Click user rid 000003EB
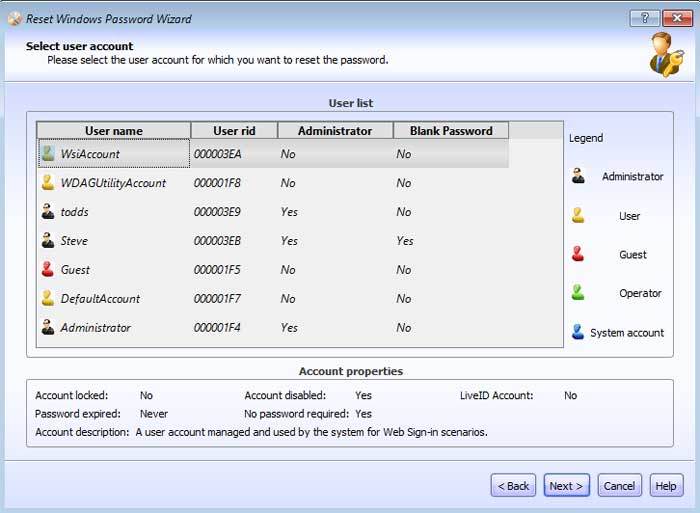This screenshot has height=513, width=700. pyautogui.click(x=217, y=241)
